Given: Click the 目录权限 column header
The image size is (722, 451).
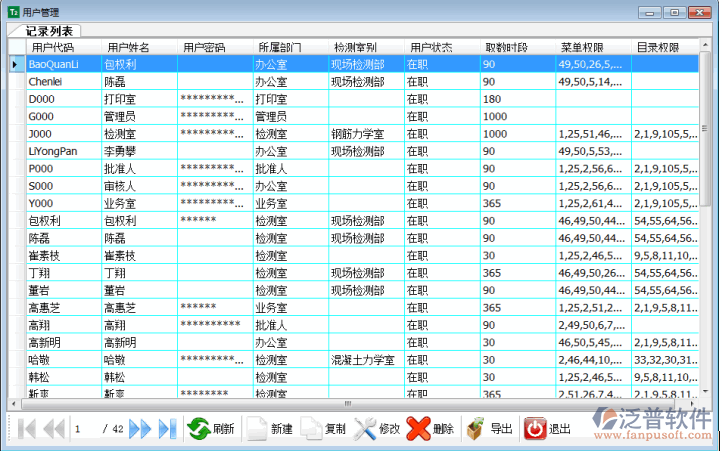Looking at the screenshot, I should pyautogui.click(x=665, y=47).
